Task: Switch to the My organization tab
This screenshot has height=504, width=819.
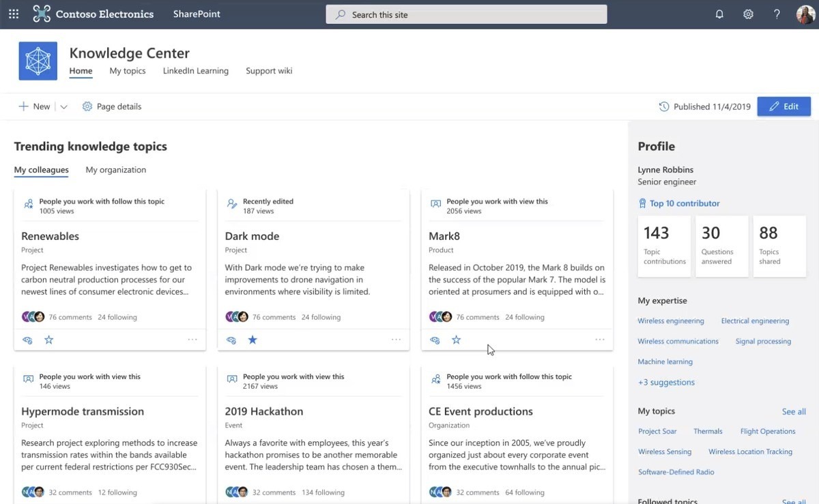Action: click(x=115, y=170)
